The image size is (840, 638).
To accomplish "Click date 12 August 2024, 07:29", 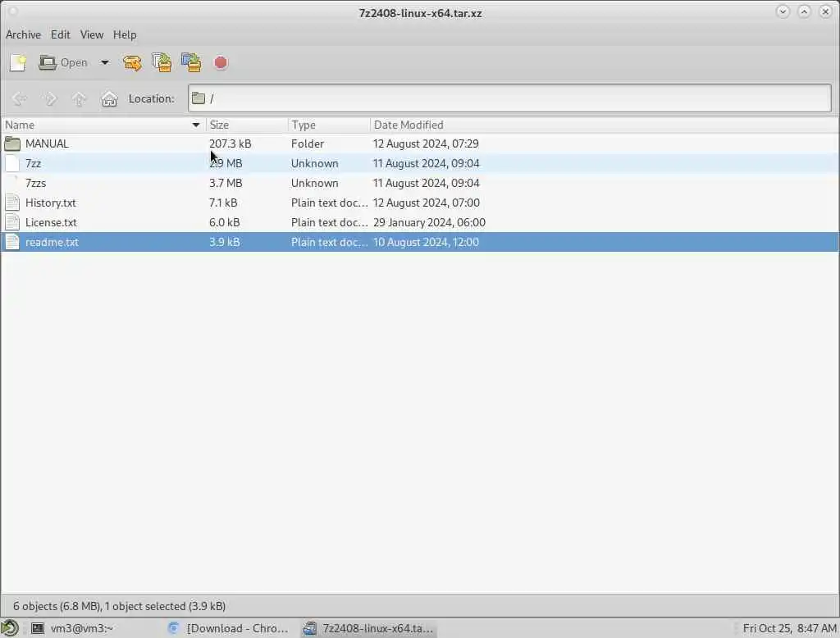I will (x=426, y=144).
